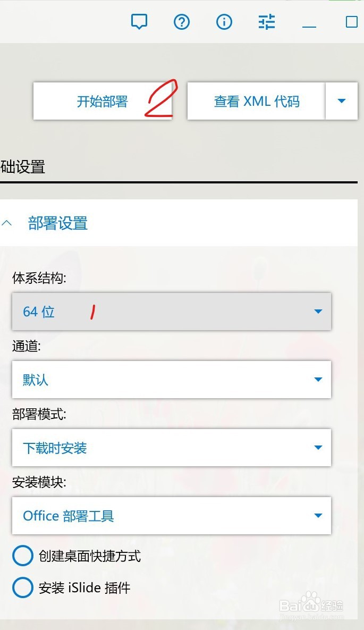Open the feedback speech bubble icon

coord(139,22)
